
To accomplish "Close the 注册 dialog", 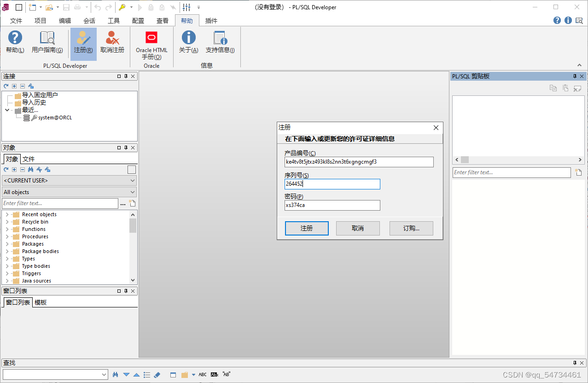I will 437,128.
